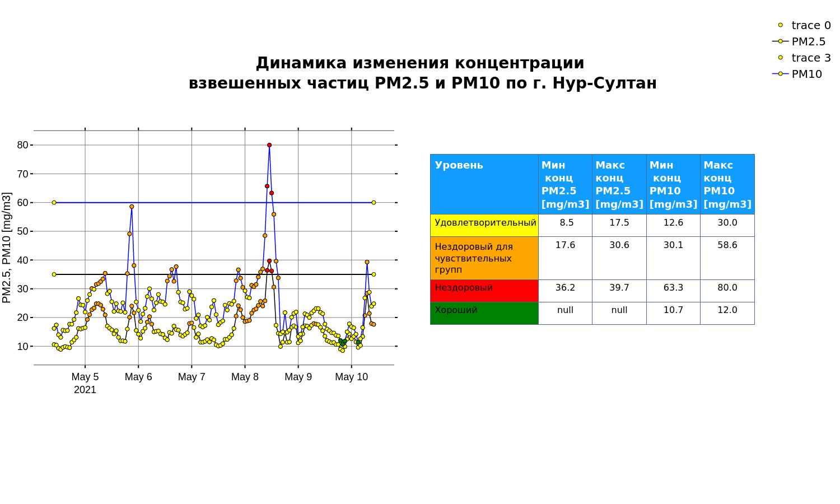Click the Мин конц PM2.5 column header
This screenshot has height=504, width=840.
coord(565,184)
